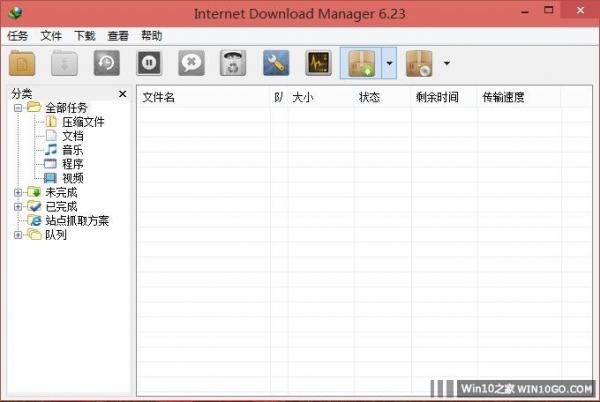Open the Start Queue dropdown arrow
600x402 pixels.
[390, 63]
